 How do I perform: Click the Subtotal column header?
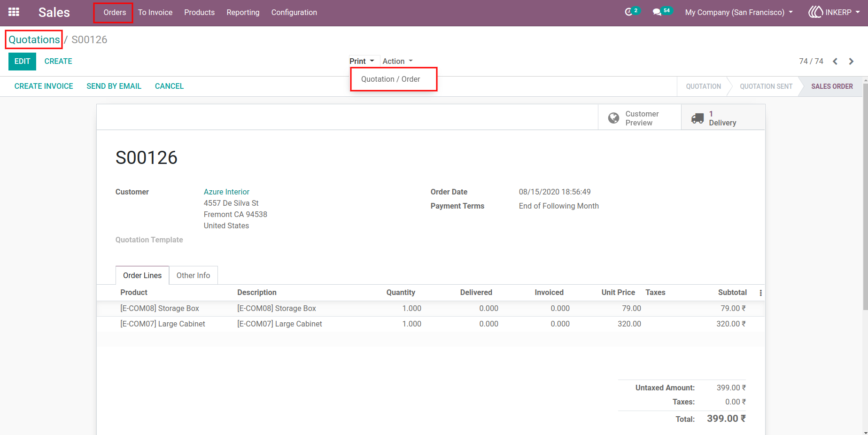click(x=732, y=293)
